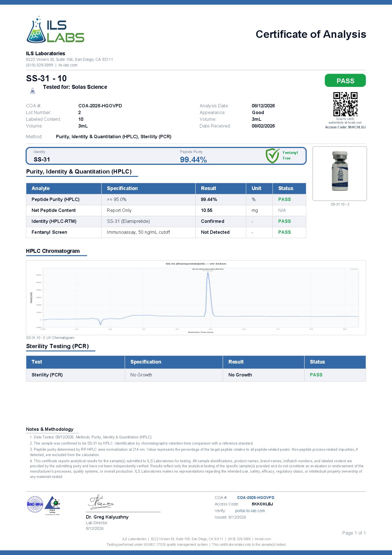Click the Fentanyl Screen row label

pos(49,232)
